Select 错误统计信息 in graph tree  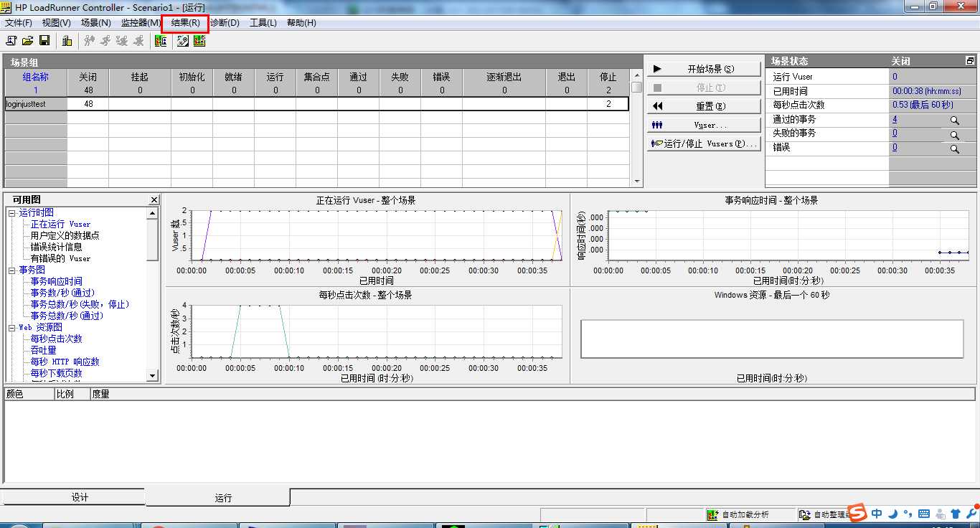click(x=56, y=247)
